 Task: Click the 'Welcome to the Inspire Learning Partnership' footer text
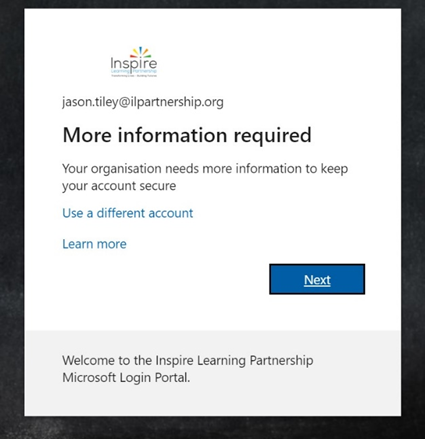coord(188,360)
